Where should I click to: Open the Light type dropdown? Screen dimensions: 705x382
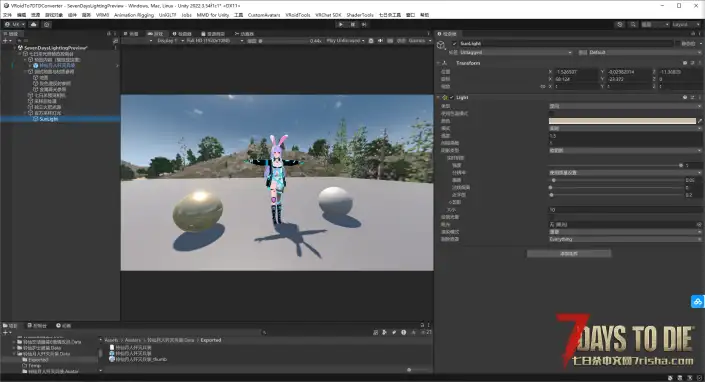(625, 107)
